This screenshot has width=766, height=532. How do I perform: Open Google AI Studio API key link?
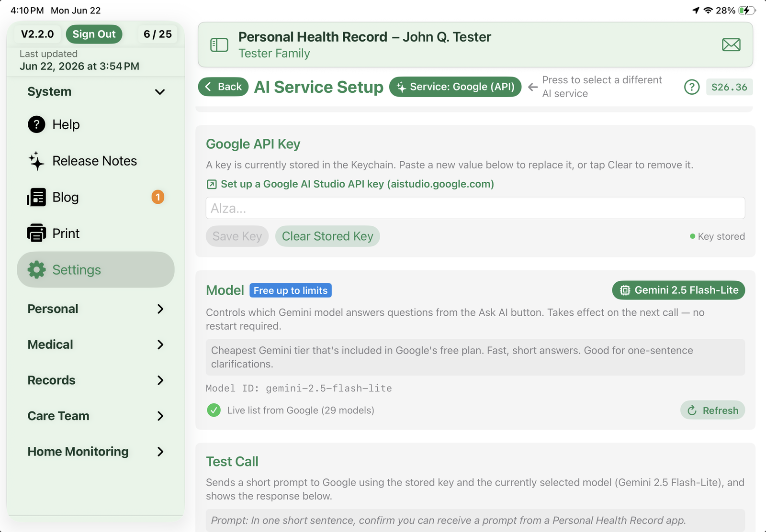(x=357, y=184)
